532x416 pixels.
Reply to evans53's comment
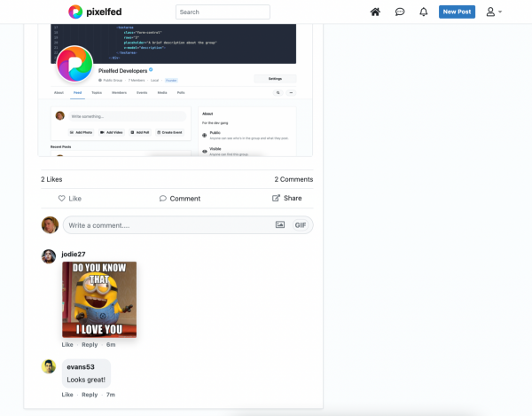click(90, 395)
